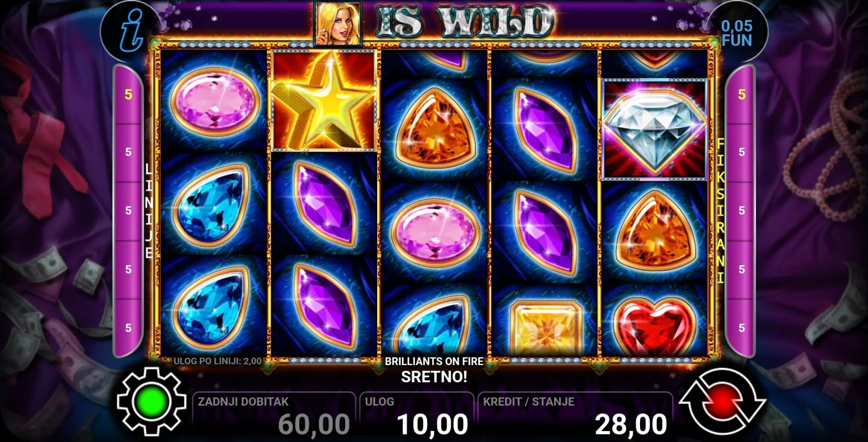The width and height of the screenshot is (868, 442).
Task: Click the vertical LINIJE label
Action: click(148, 211)
